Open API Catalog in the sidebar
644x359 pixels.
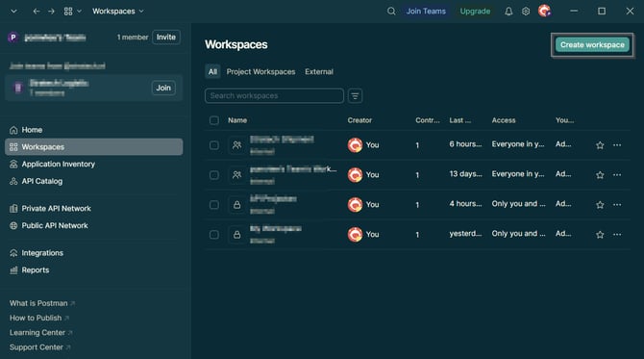tap(93, 181)
